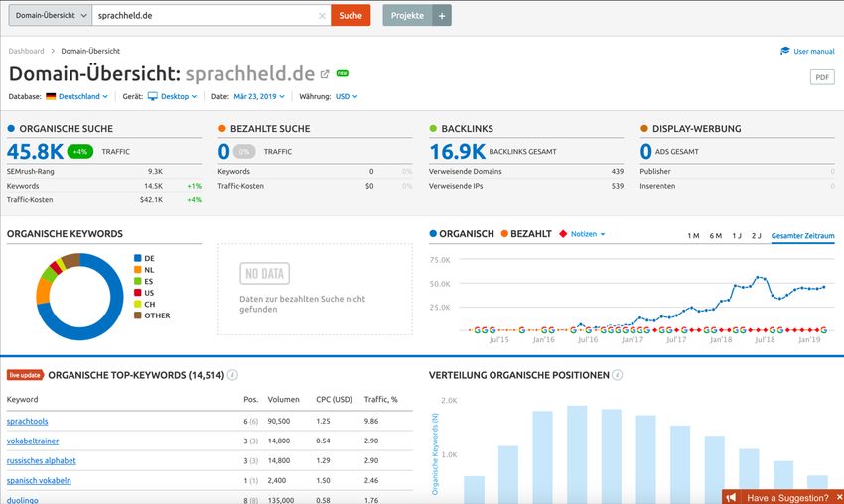Viewport: 844px width, 504px height.
Task: Click the tallest bar in positions chart
Action: click(x=577, y=454)
